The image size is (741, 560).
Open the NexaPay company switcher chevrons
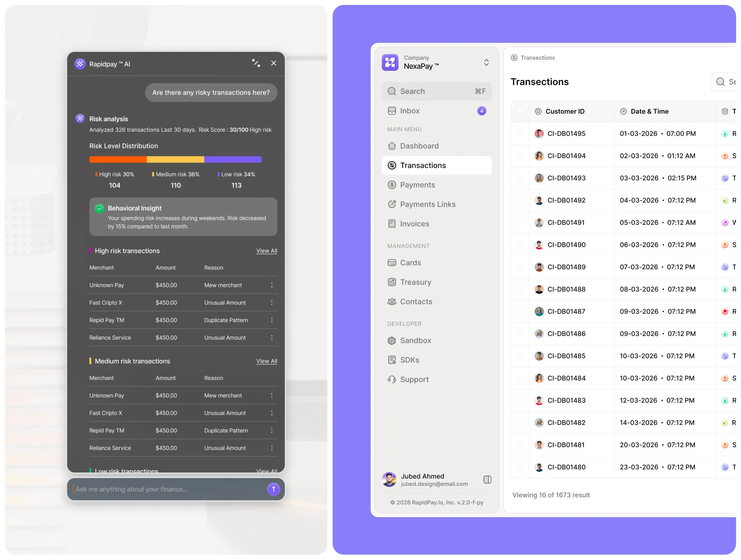point(486,63)
